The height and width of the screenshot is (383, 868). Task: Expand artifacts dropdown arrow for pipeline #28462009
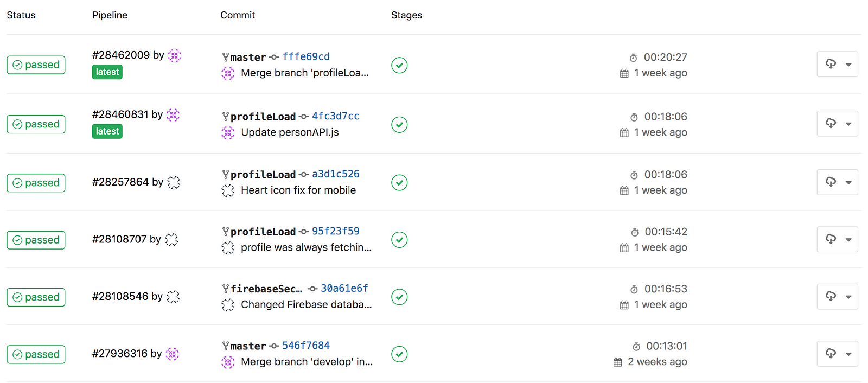click(x=848, y=65)
